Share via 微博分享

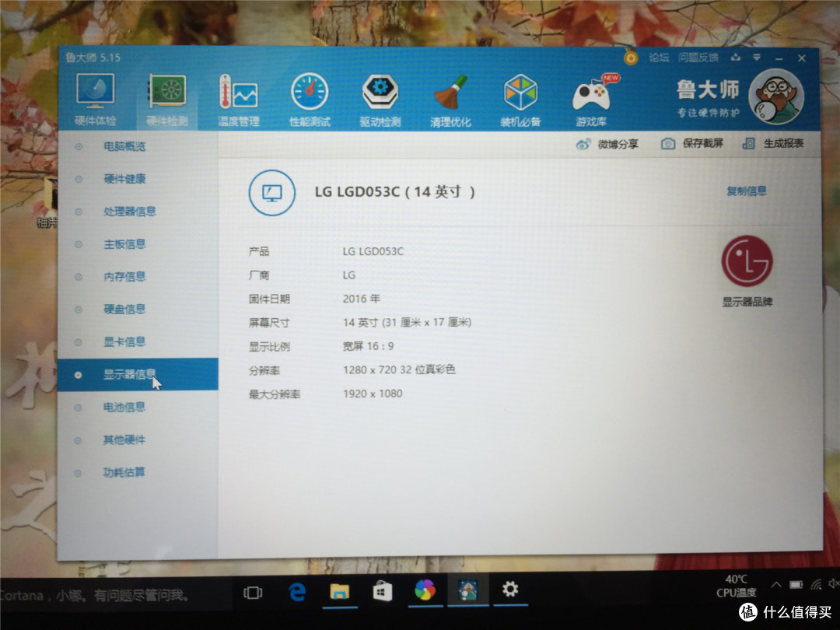click(x=607, y=144)
